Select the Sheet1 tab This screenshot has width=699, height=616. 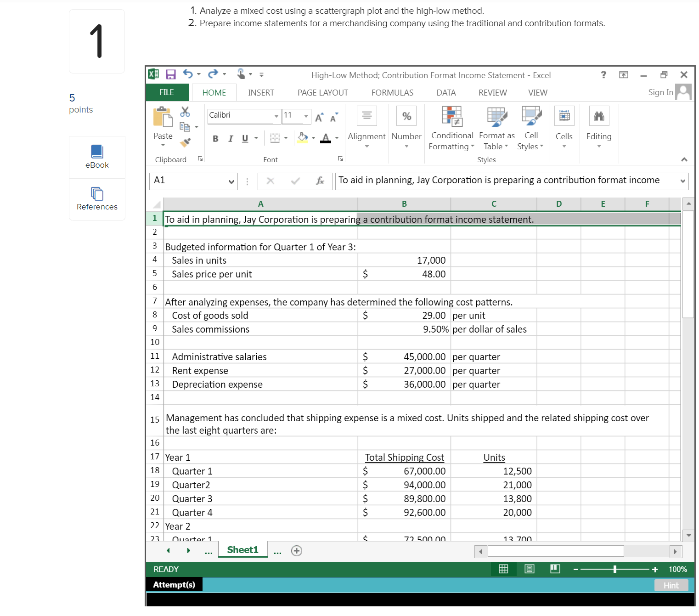pyautogui.click(x=242, y=549)
